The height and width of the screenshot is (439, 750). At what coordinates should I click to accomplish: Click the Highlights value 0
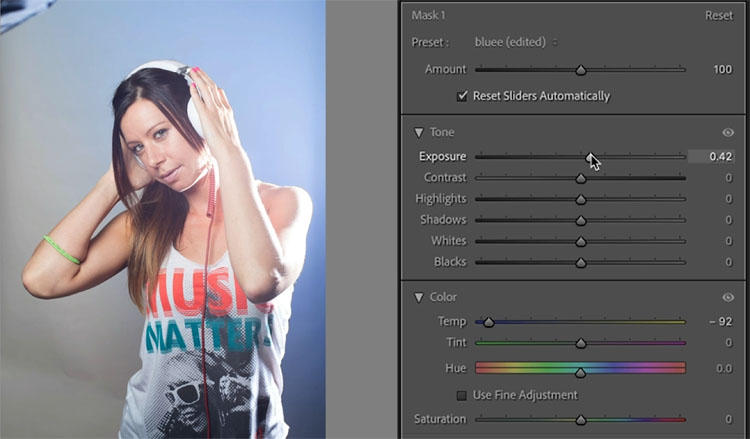[728, 199]
